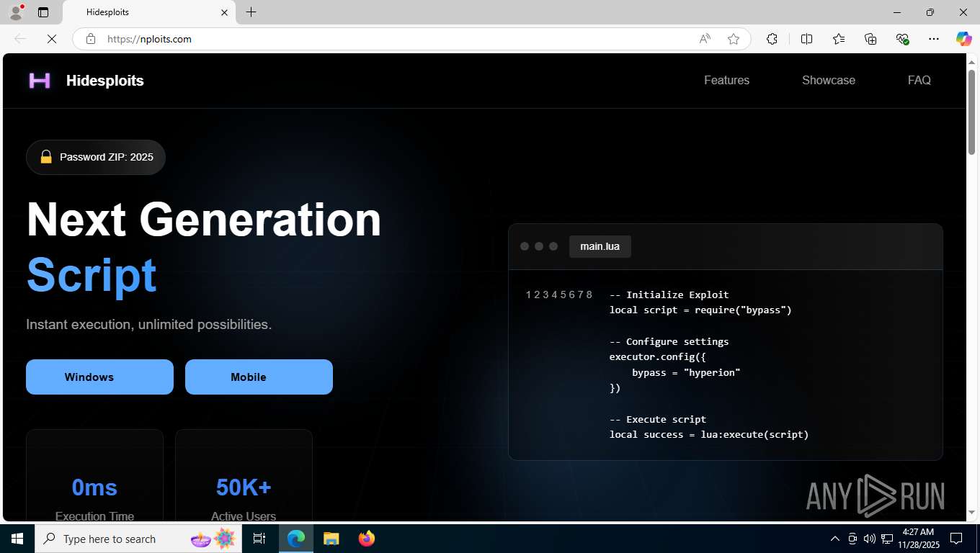Open File Explorer from taskbar
Viewport: 980px width, 553px height.
[331, 539]
